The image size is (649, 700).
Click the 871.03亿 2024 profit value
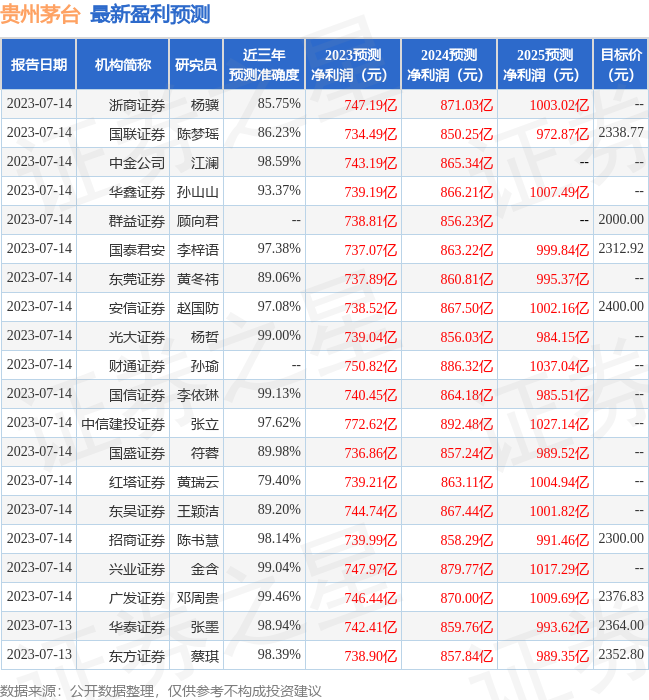[466, 105]
